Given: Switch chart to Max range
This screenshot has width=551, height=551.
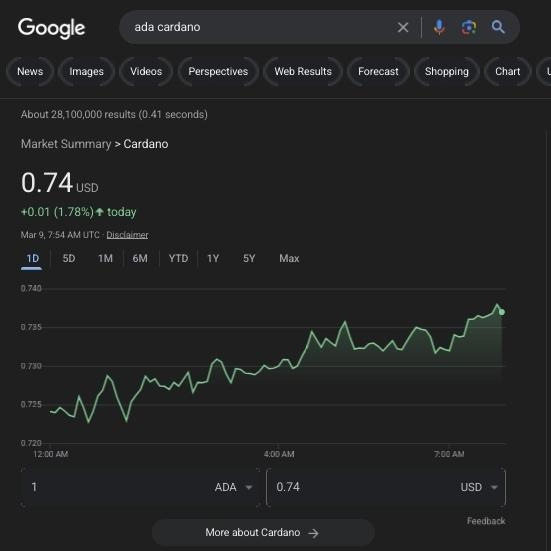Looking at the screenshot, I should click(289, 259).
